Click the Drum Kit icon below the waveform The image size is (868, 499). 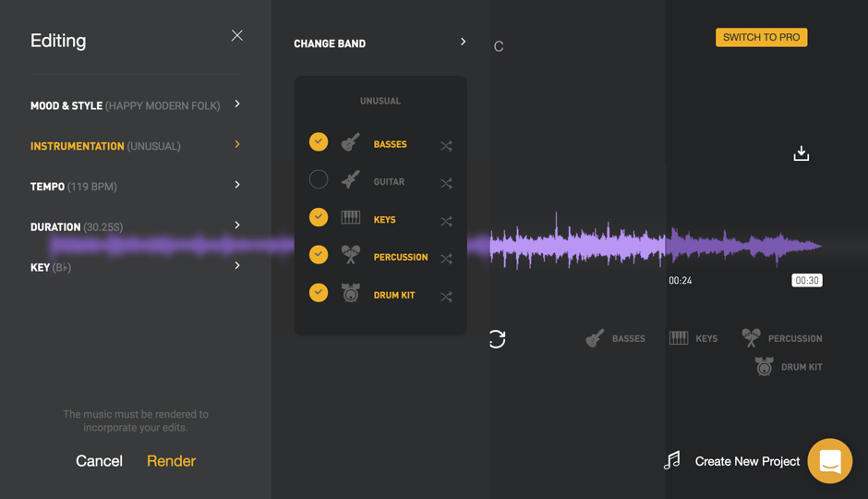[x=765, y=366]
